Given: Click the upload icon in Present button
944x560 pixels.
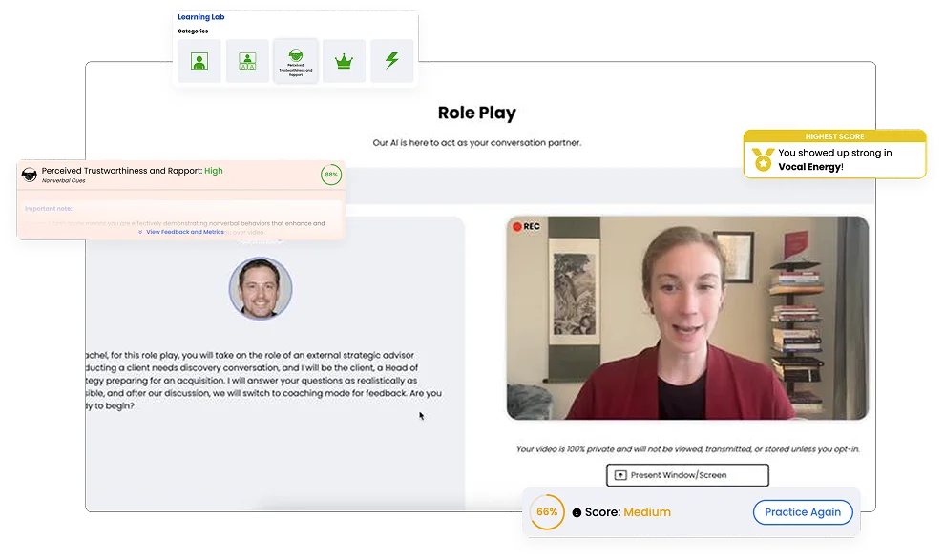Looking at the screenshot, I should (x=620, y=474).
